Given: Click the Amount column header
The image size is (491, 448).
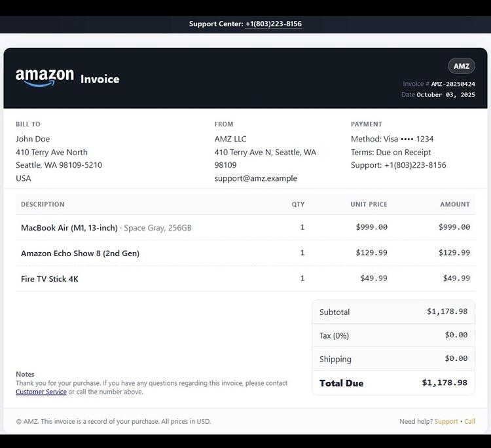Looking at the screenshot, I should [455, 204].
